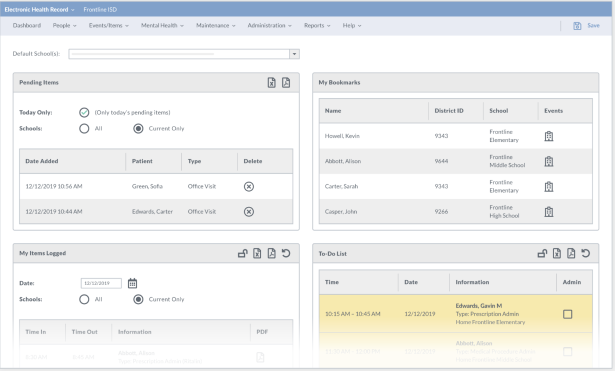Screen dimensions: 615x371
Task: Click Frontline ISD in the header
Action: point(100,9)
